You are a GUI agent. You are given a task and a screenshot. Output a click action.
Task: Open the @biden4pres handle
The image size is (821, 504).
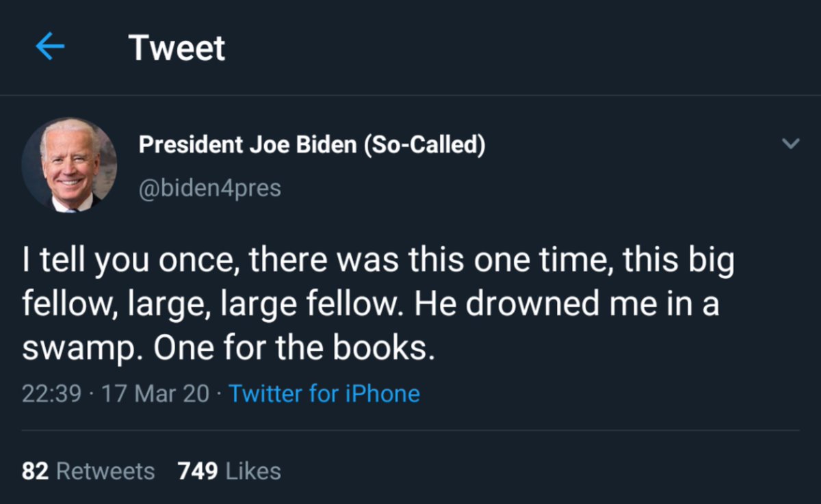209,187
